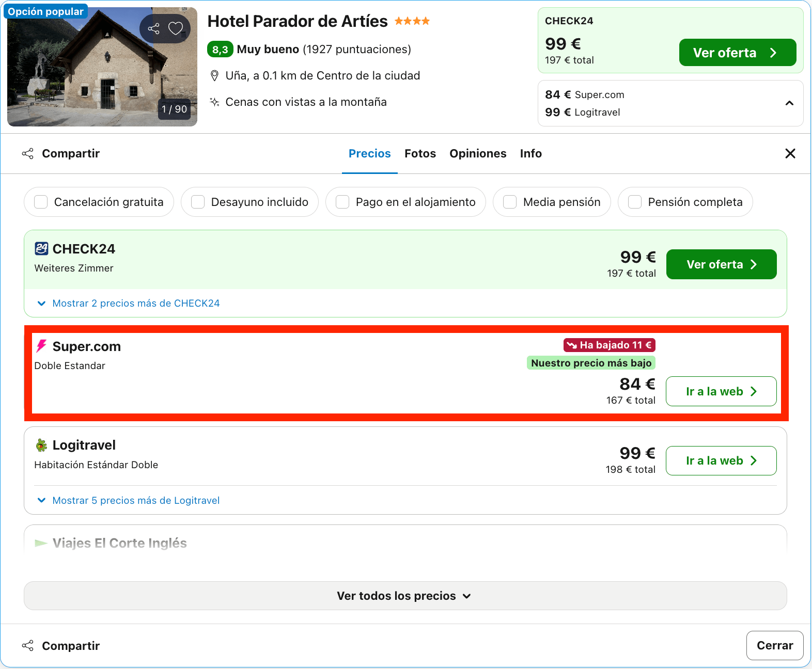
Task: Click the Logitravel turtle logo icon
Action: pos(41,445)
